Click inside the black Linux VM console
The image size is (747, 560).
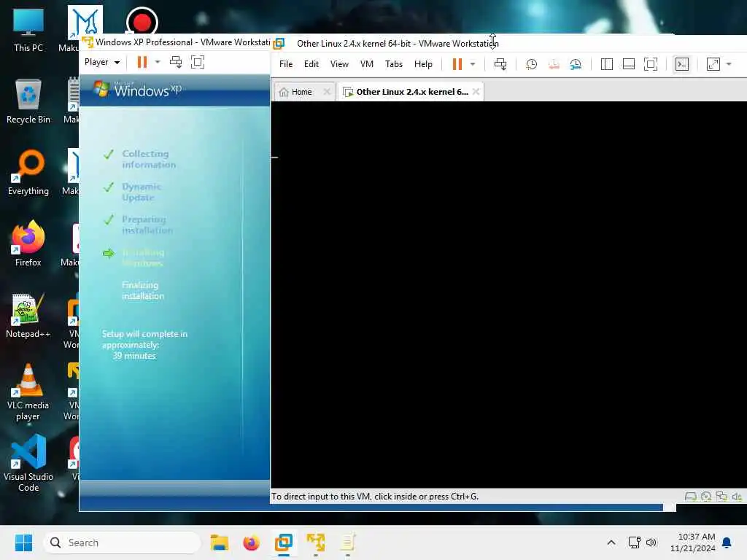click(508, 295)
